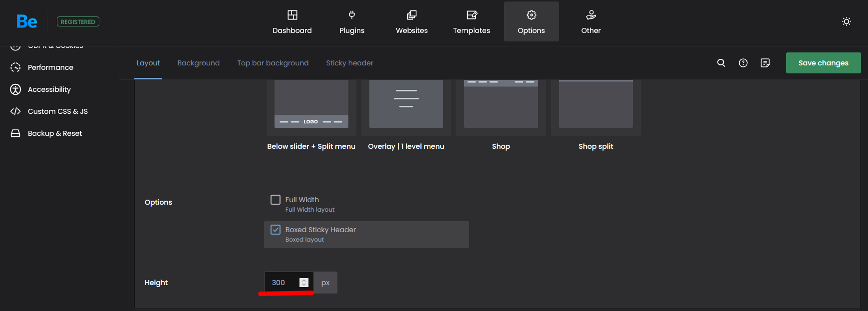Open the Options menu in top navigation

531,22
